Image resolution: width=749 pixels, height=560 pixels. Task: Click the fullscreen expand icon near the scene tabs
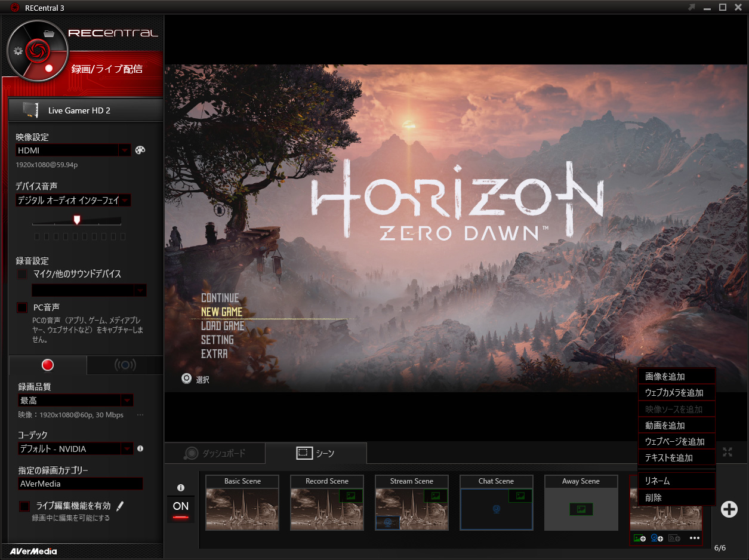(x=727, y=452)
